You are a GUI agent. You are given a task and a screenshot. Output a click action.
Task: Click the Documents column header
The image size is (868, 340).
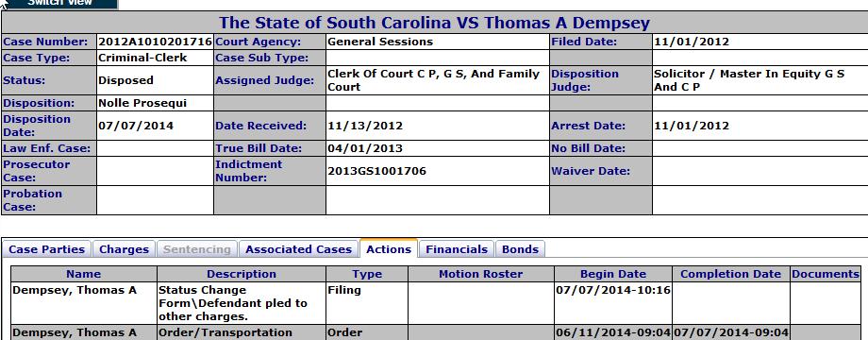click(x=826, y=274)
